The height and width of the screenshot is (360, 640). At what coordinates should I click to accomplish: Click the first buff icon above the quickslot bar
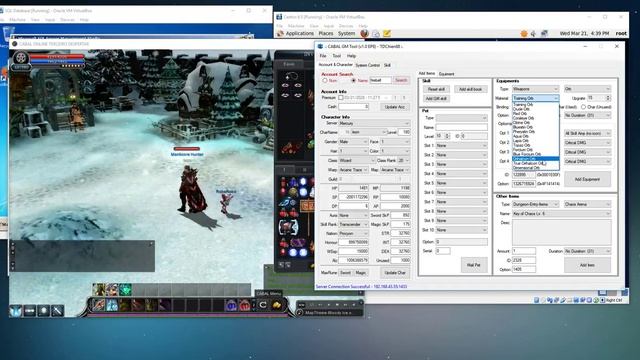point(99,289)
